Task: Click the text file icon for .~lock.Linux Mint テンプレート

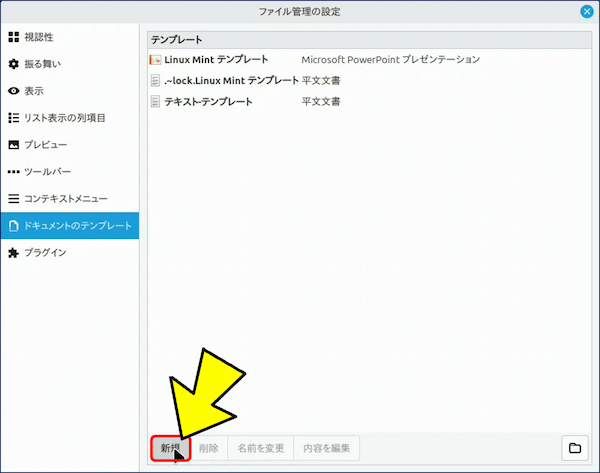Action: [x=155, y=81]
